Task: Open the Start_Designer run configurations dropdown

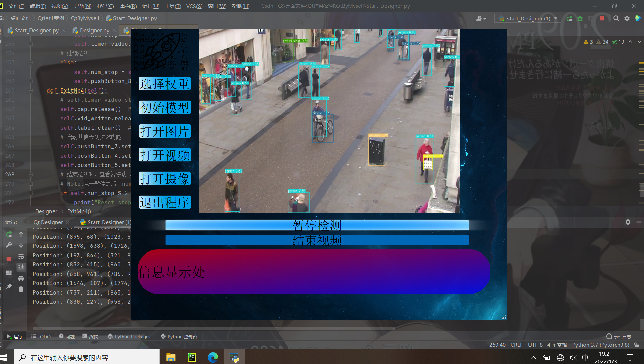Action: [555, 18]
